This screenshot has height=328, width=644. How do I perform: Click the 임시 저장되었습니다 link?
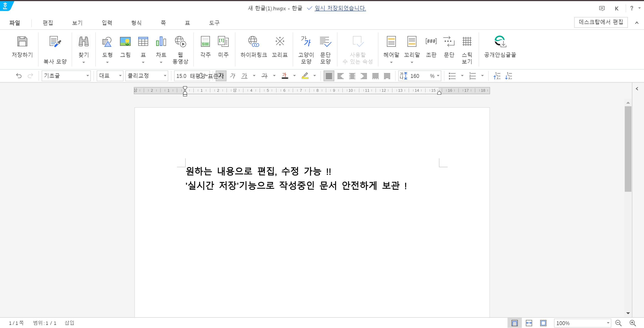point(340,8)
